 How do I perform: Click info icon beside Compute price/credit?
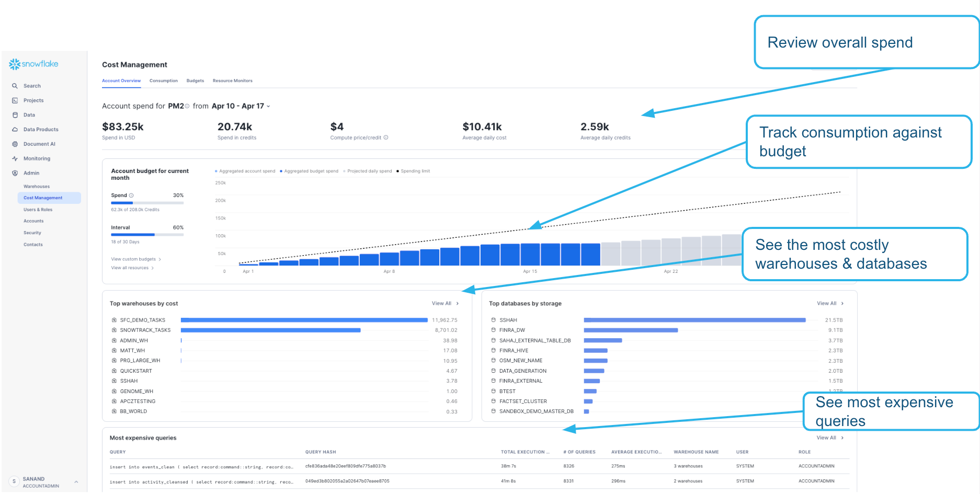click(x=386, y=138)
